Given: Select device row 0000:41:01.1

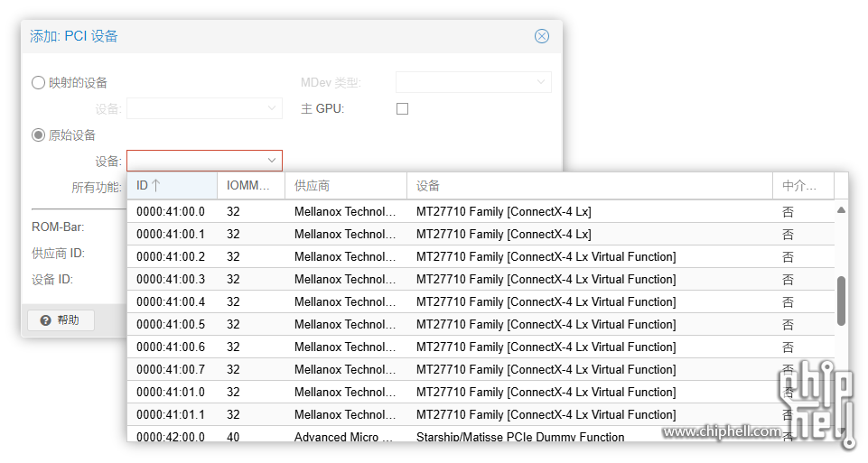Looking at the screenshot, I should click(481, 415).
